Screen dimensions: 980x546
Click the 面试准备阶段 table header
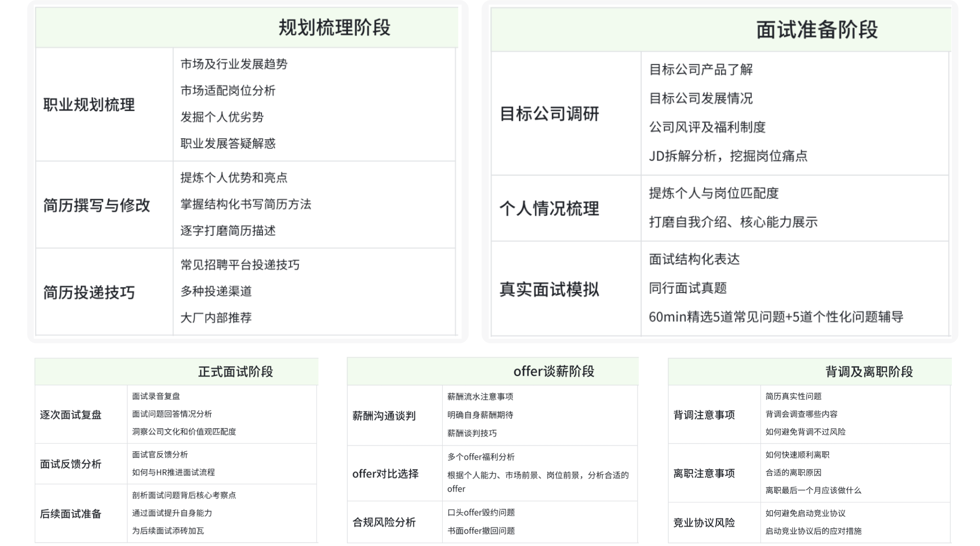point(816,30)
